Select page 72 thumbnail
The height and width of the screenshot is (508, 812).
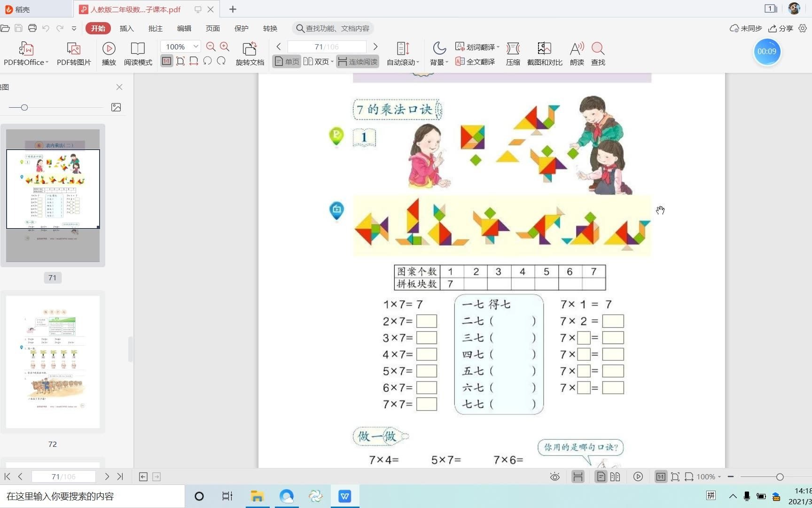pos(53,362)
